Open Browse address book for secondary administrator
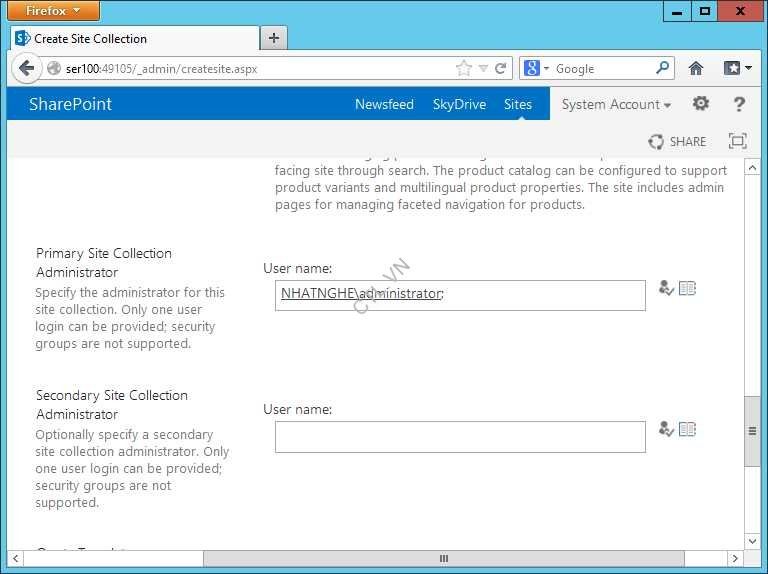This screenshot has height=574, width=768. click(687, 429)
